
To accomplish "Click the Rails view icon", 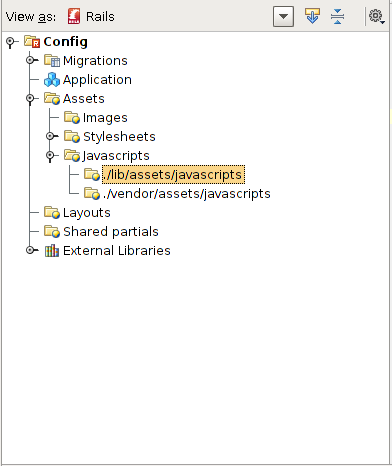I will tap(74, 16).
